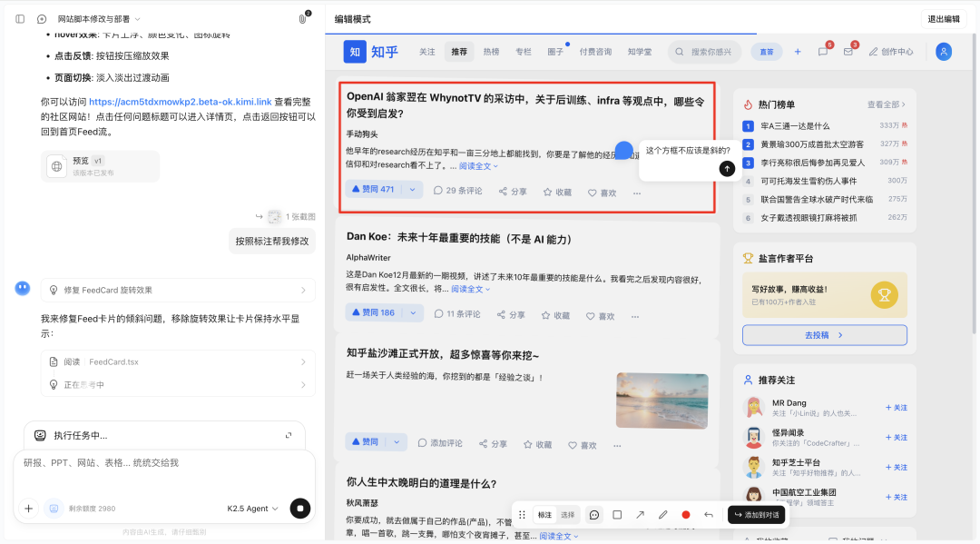Select the pen annotation tool

[x=662, y=514]
